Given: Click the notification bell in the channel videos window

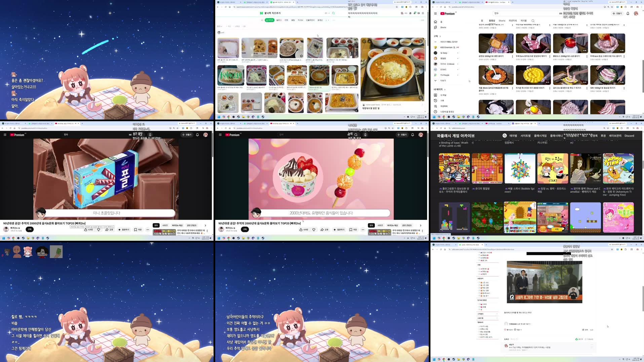Looking at the screenshot, I should coord(628,13).
